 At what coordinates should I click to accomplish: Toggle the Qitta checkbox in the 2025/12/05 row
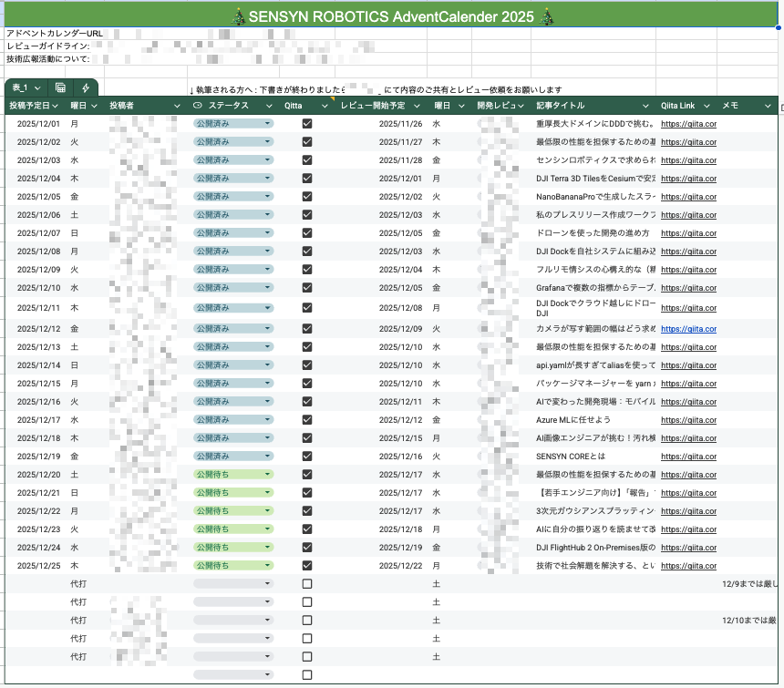307,196
